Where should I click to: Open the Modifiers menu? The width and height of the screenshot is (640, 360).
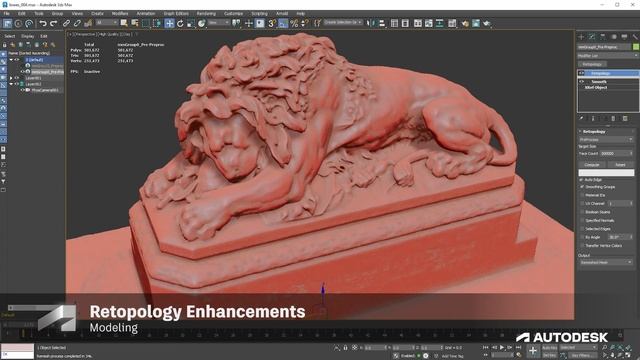pos(120,13)
